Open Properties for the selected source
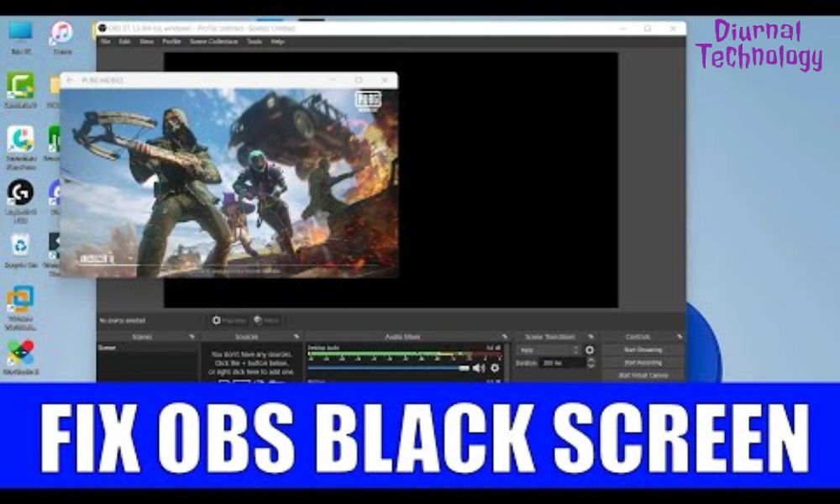This screenshot has height=504, width=840. (x=229, y=319)
